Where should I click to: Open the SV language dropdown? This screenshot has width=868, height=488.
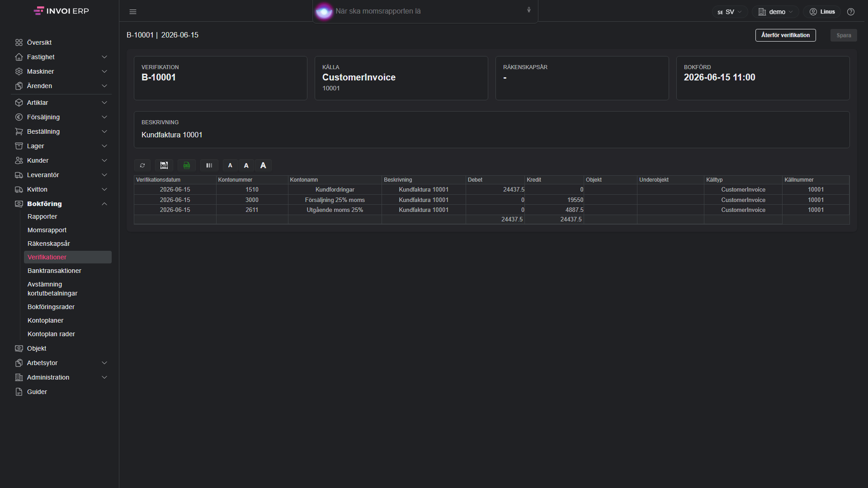730,12
